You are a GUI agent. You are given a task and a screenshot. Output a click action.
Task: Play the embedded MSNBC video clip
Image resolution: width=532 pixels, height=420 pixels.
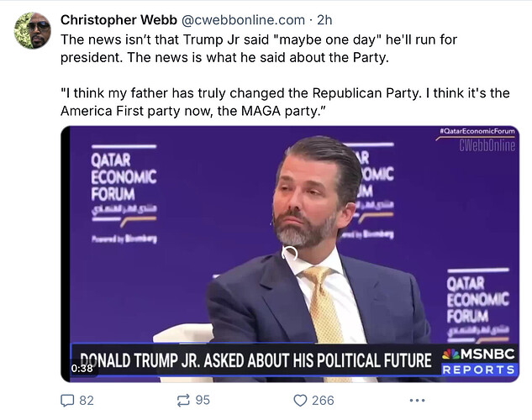pos(290,254)
